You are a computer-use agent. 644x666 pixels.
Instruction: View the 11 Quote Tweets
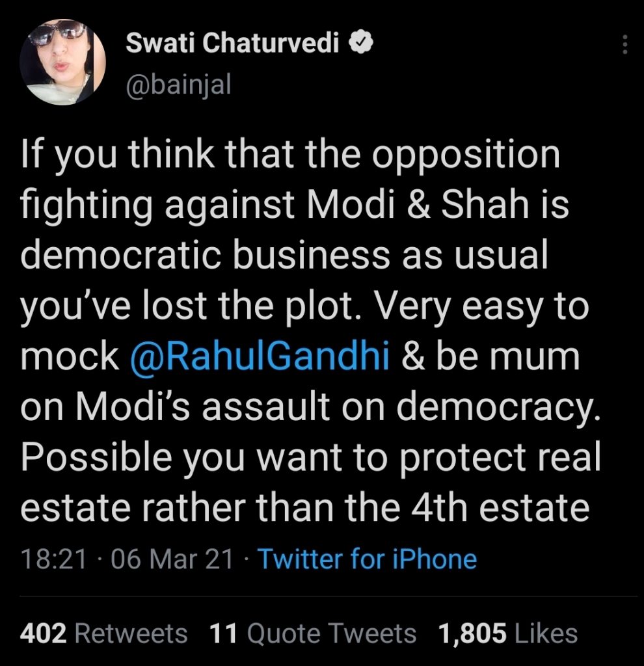313,633
